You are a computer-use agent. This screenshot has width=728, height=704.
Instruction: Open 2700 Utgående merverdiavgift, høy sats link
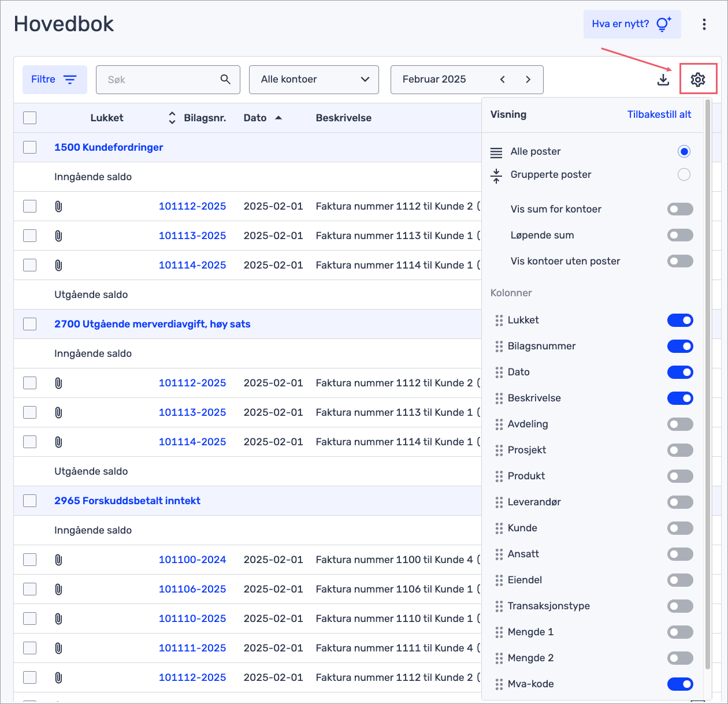coord(153,324)
